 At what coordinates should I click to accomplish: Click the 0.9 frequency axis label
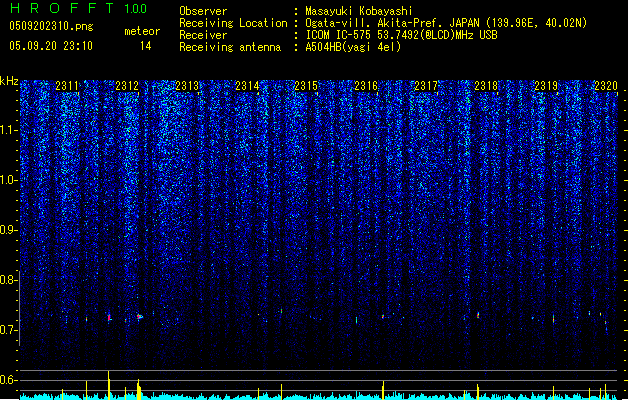point(8,230)
